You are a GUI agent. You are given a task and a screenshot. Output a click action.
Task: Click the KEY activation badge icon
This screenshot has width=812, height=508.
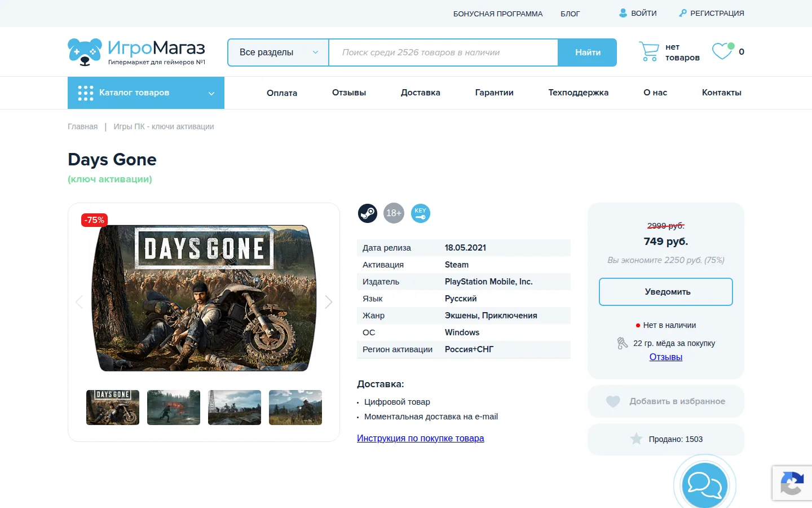click(420, 213)
